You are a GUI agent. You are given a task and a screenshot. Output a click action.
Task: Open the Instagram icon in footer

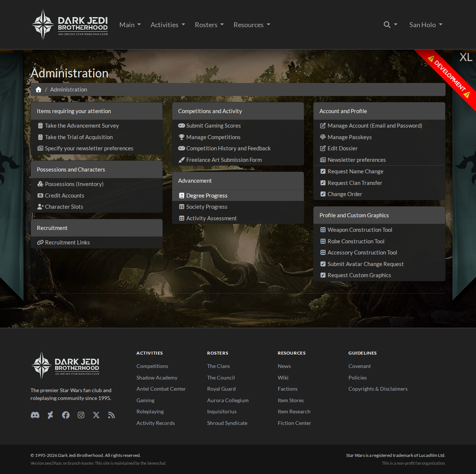click(81, 415)
